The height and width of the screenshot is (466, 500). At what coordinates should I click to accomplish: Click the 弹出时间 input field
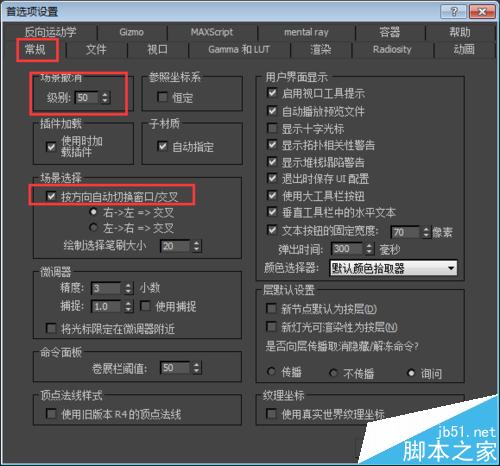pos(347,249)
